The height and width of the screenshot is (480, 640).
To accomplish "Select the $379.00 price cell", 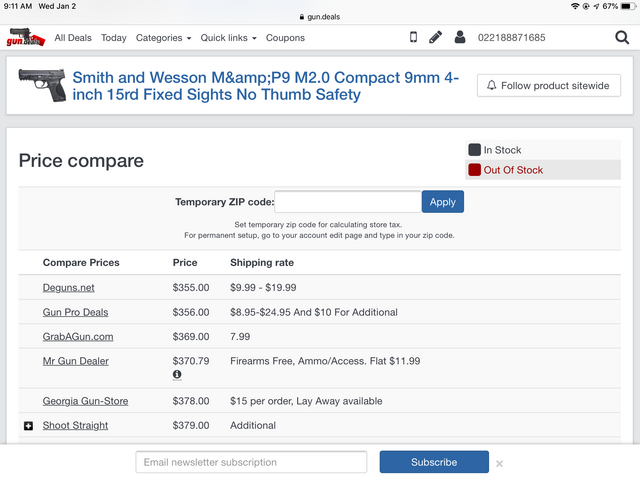I will (x=191, y=426).
